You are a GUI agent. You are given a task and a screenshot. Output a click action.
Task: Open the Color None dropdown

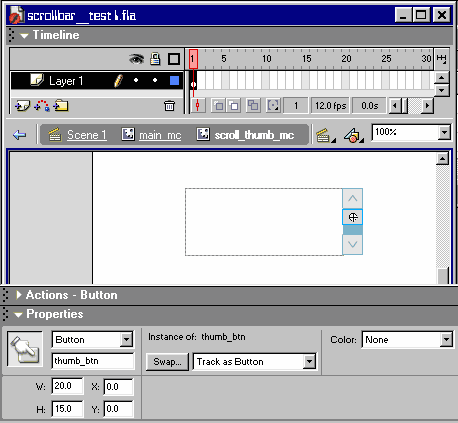pos(446,340)
